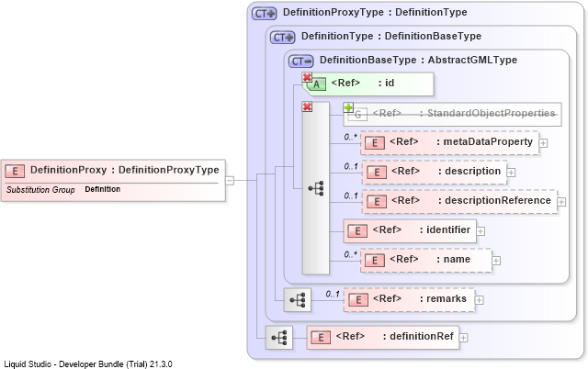588x369 pixels.
Task: Select the sequence compositor beside remarks
Action: click(298, 300)
